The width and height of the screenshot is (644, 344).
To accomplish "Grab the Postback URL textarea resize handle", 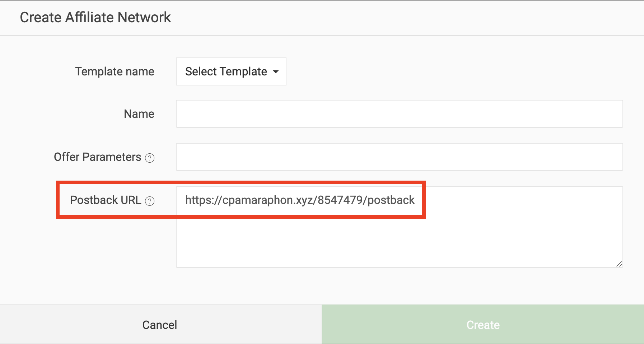I will tap(619, 264).
